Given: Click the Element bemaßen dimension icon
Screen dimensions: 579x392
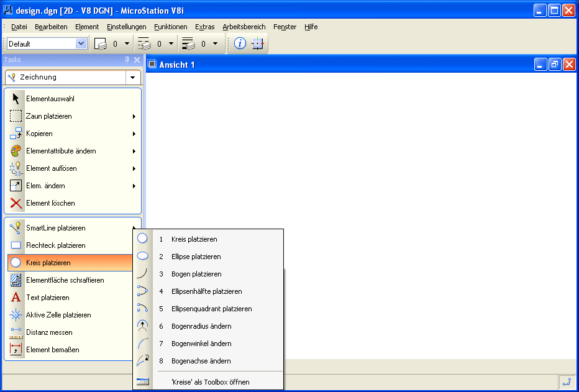Looking at the screenshot, I should [x=16, y=350].
